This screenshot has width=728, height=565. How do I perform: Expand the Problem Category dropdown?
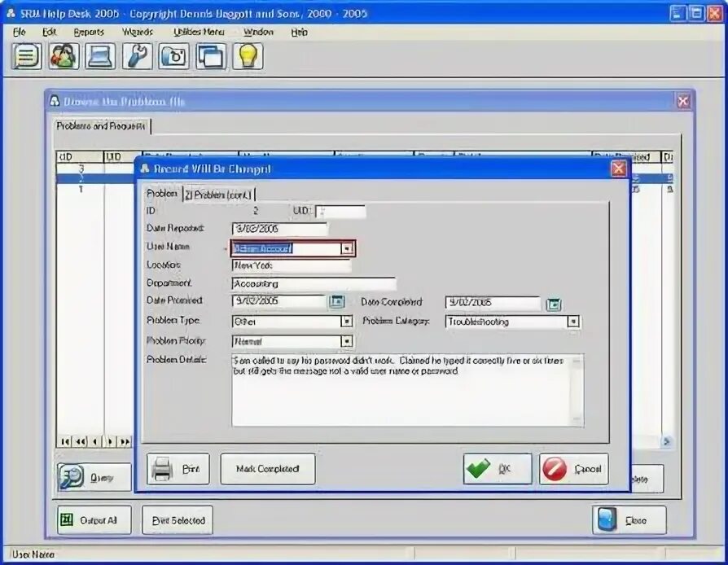click(x=573, y=322)
